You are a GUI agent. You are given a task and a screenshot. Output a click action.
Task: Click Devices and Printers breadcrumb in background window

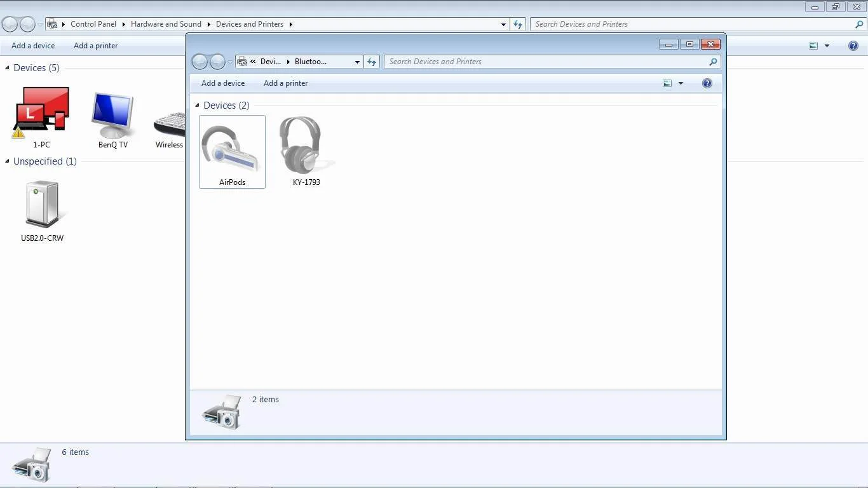[x=250, y=24]
